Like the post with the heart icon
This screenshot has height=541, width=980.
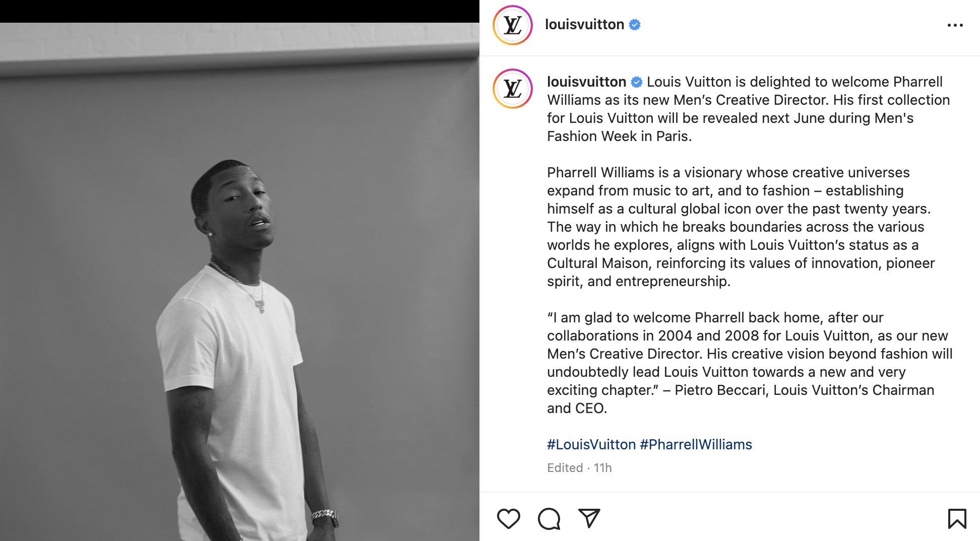508,518
